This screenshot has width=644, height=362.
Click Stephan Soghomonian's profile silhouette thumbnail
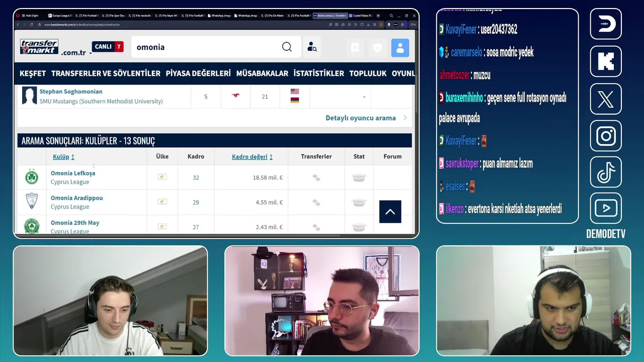click(x=29, y=96)
